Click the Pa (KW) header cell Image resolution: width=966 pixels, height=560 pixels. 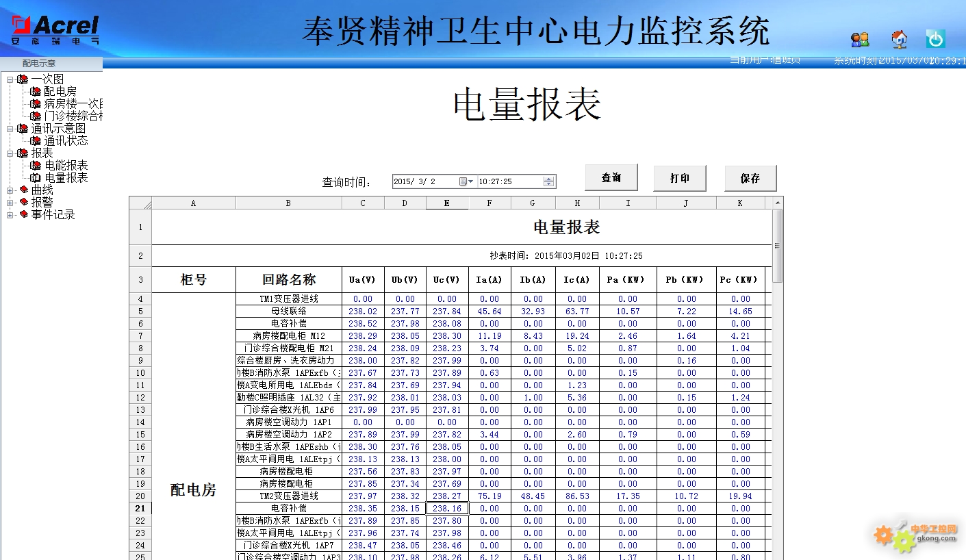click(628, 279)
